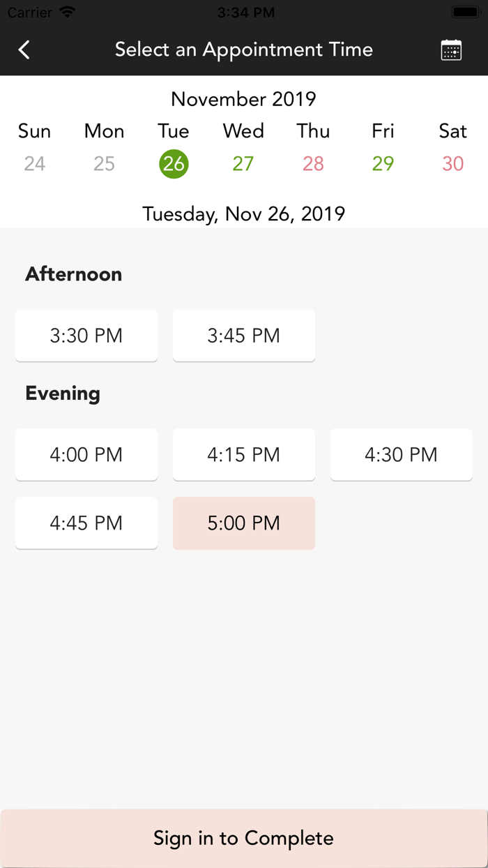
Task: Tap the Wi-Fi status icon
Action: pos(67,13)
